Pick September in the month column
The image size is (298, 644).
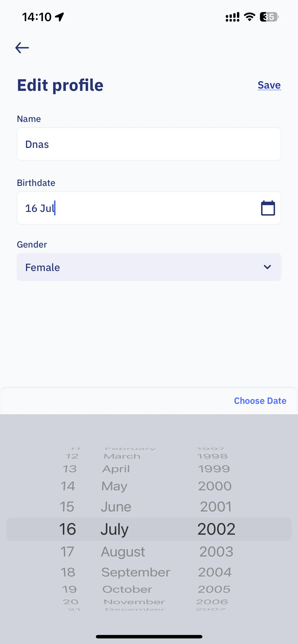[x=136, y=572]
